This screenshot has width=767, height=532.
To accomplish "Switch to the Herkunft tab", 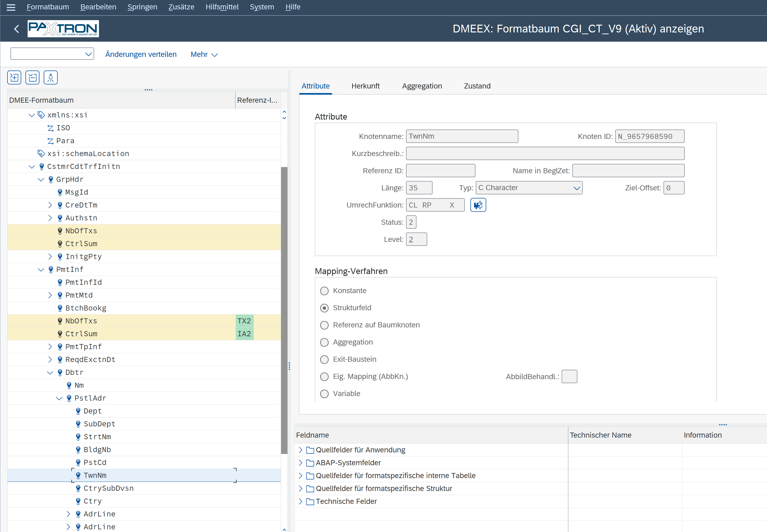I will click(365, 86).
